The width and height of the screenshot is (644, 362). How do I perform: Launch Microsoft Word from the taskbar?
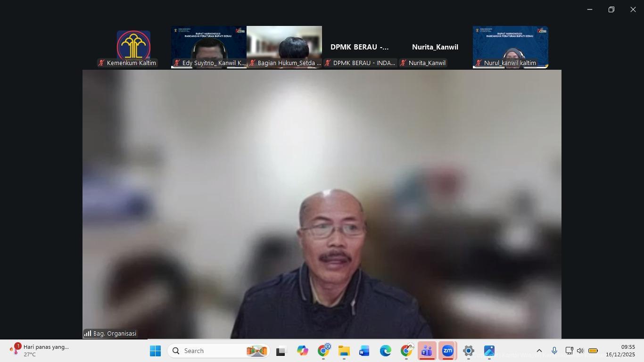364,351
